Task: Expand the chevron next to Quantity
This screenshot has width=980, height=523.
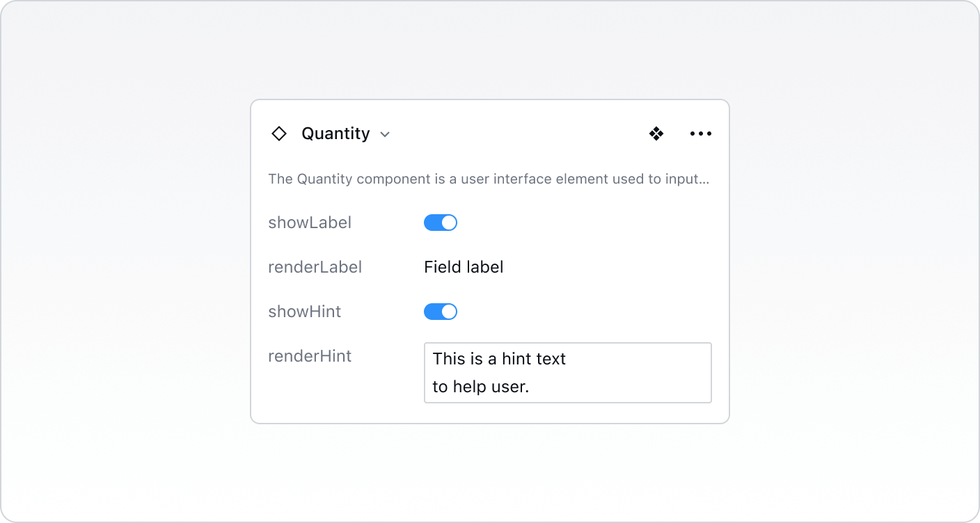Action: pos(385,134)
